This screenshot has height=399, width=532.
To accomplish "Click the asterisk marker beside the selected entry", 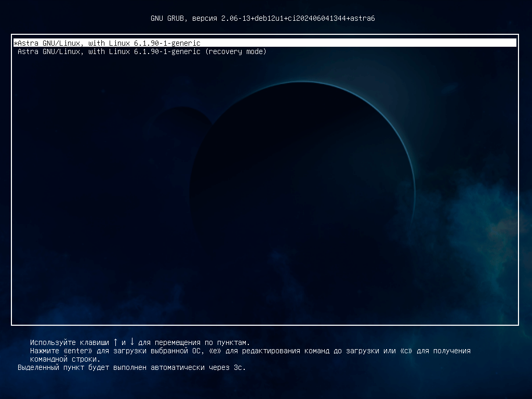I will click(x=16, y=43).
